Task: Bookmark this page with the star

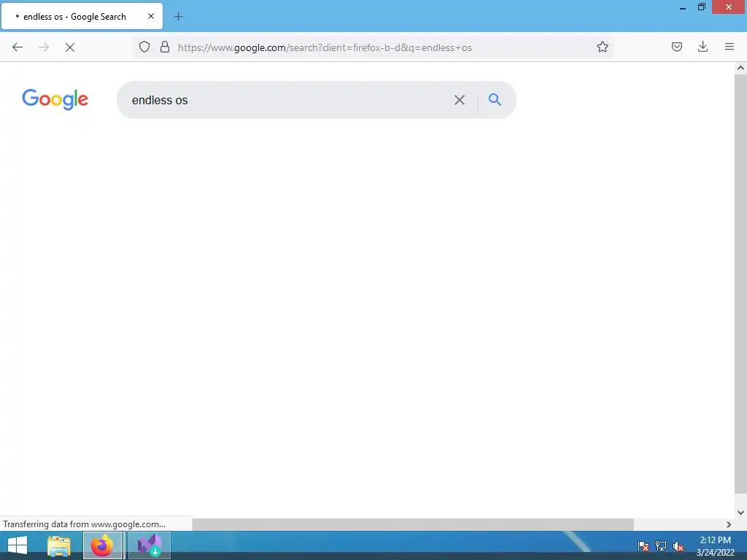Action: [x=602, y=47]
